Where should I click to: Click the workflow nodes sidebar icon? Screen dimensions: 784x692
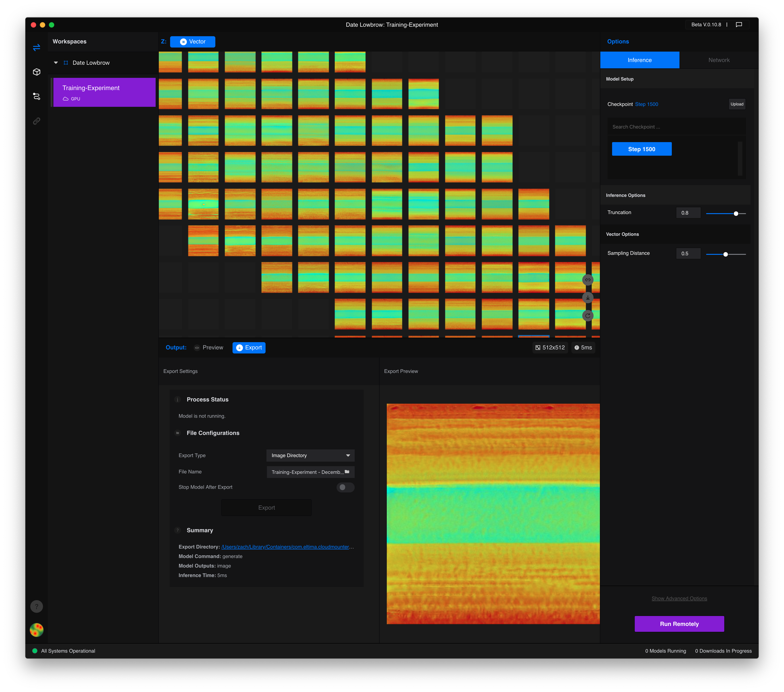[x=36, y=96]
